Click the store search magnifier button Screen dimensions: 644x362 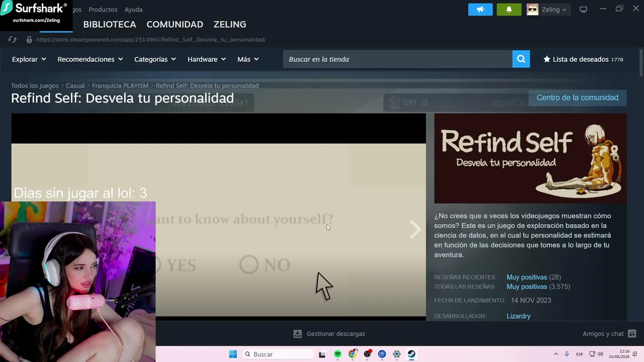(x=521, y=59)
